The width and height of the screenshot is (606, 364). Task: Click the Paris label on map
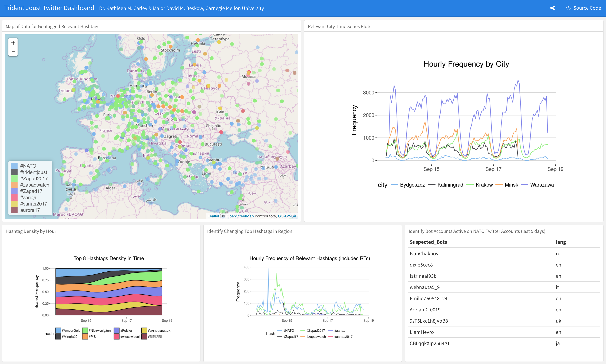(x=108, y=114)
